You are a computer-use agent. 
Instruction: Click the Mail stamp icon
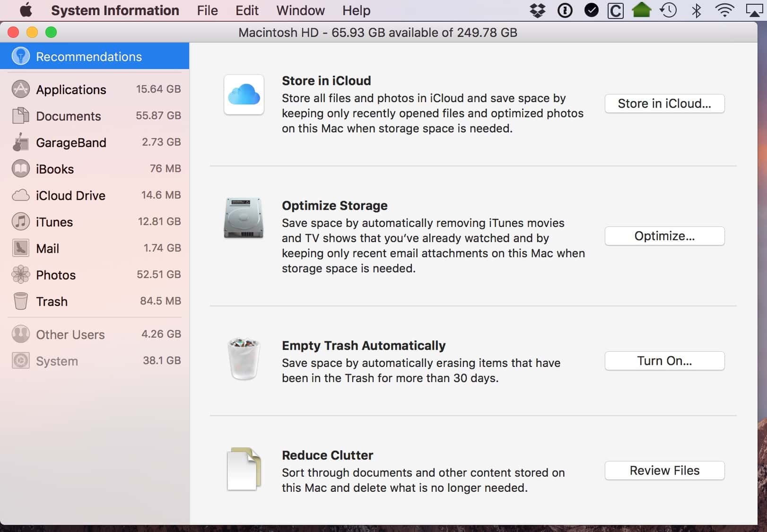point(20,248)
